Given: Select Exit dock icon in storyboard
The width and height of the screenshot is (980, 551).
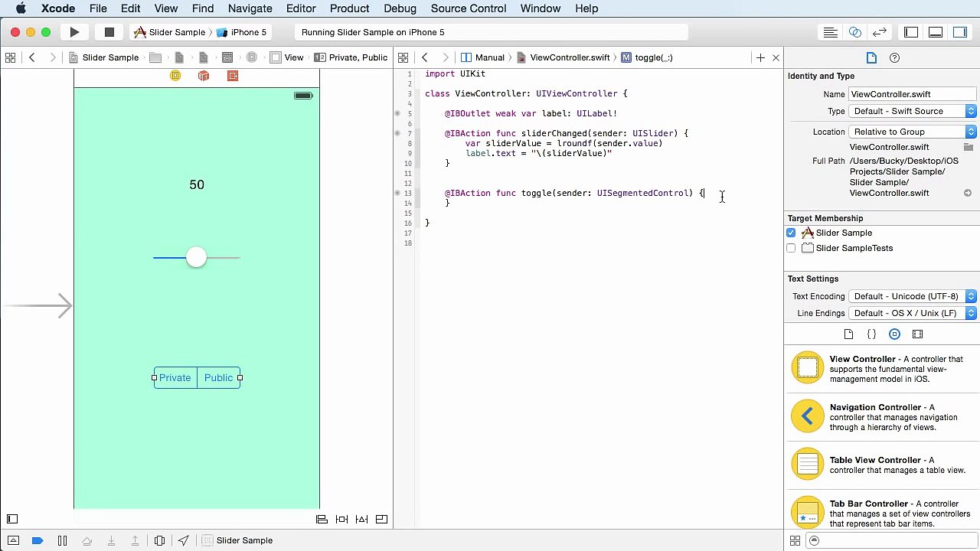Looking at the screenshot, I should click(x=233, y=76).
